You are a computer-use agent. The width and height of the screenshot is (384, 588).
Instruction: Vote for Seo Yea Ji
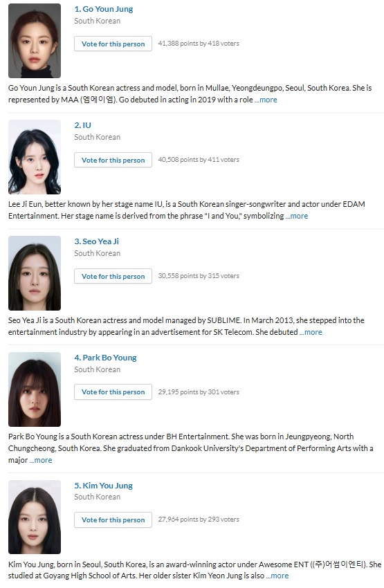(x=113, y=276)
